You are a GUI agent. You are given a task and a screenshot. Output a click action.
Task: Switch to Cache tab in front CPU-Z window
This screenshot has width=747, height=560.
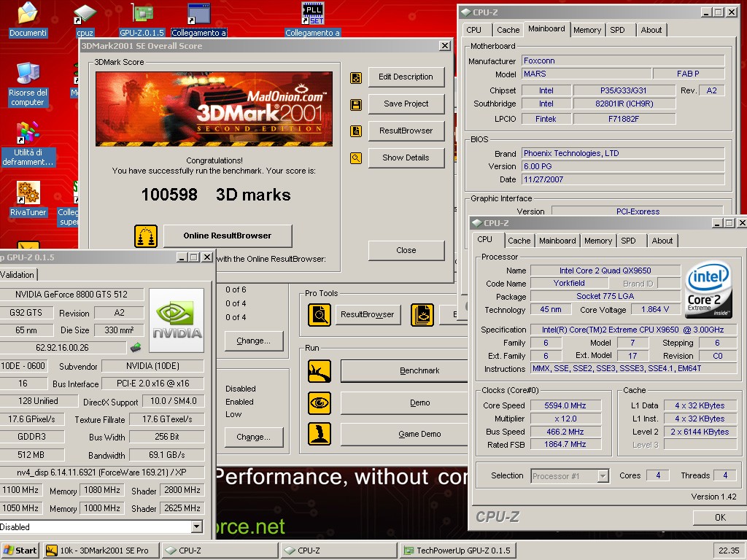point(519,241)
